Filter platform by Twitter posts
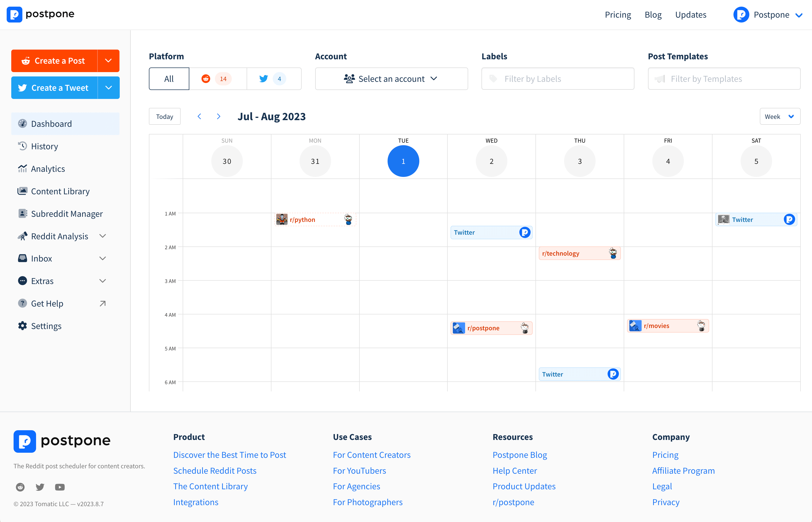Screen dimensions: 812x522 tap(274, 79)
